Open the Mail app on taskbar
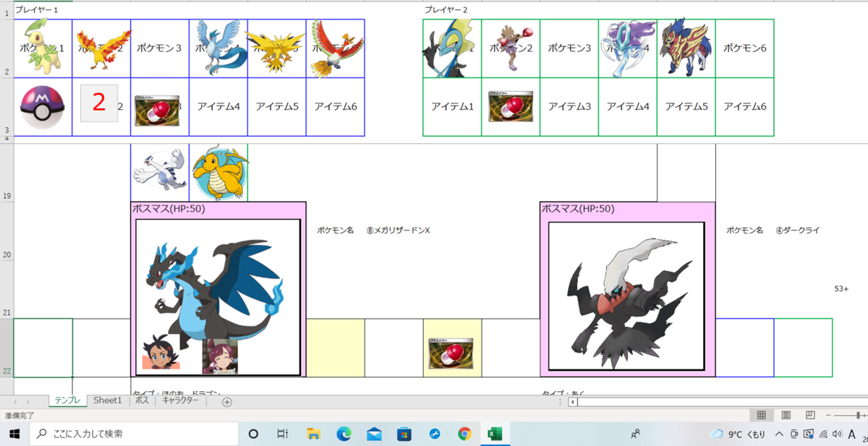The image size is (868, 446). [x=374, y=434]
